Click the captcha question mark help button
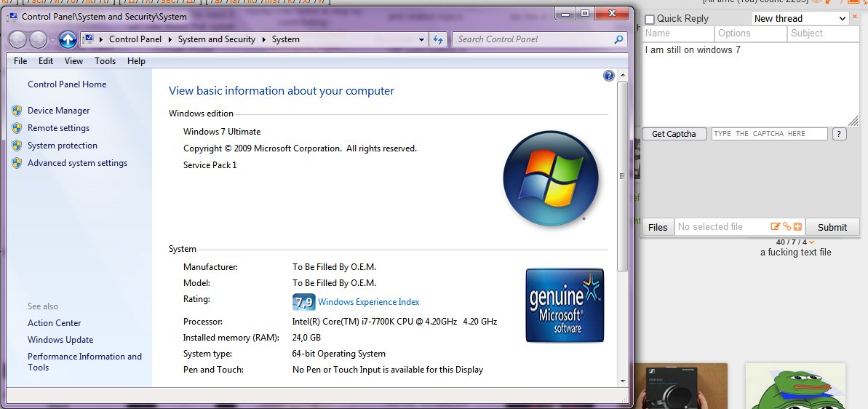Viewport: 868px width, 409px height. 839,134
